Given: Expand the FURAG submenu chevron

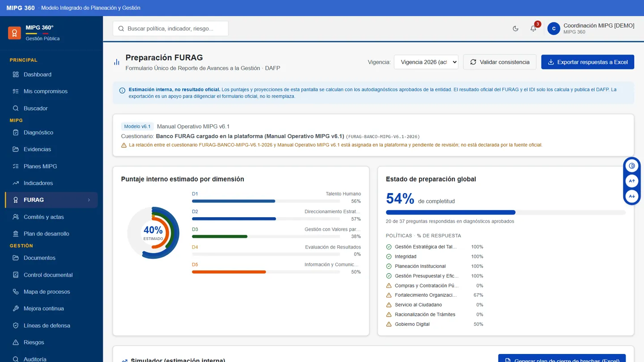Looking at the screenshot, I should tap(89, 200).
